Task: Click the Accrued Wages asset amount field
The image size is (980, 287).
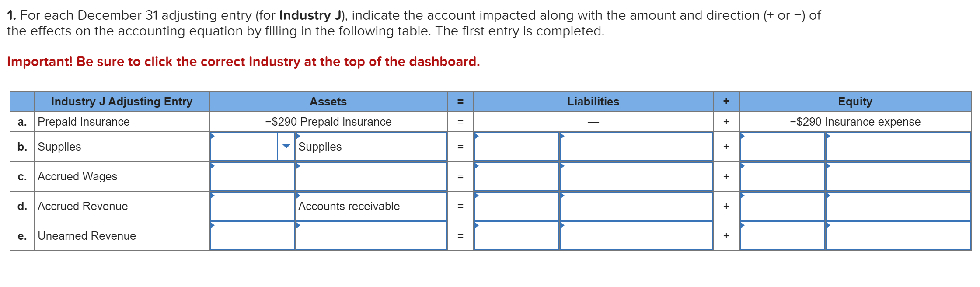Action: pos(252,176)
